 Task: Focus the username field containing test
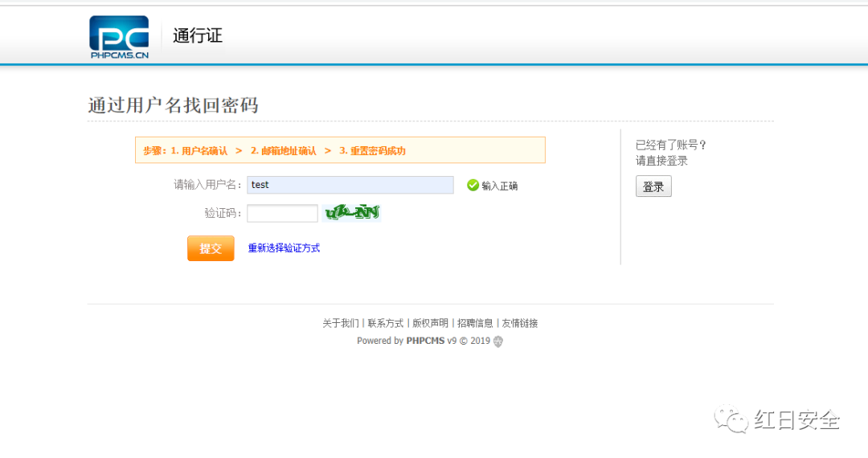point(350,185)
